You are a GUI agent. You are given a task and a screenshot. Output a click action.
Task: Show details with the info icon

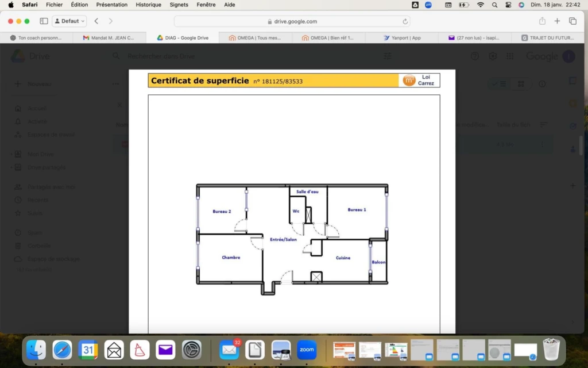click(x=542, y=84)
